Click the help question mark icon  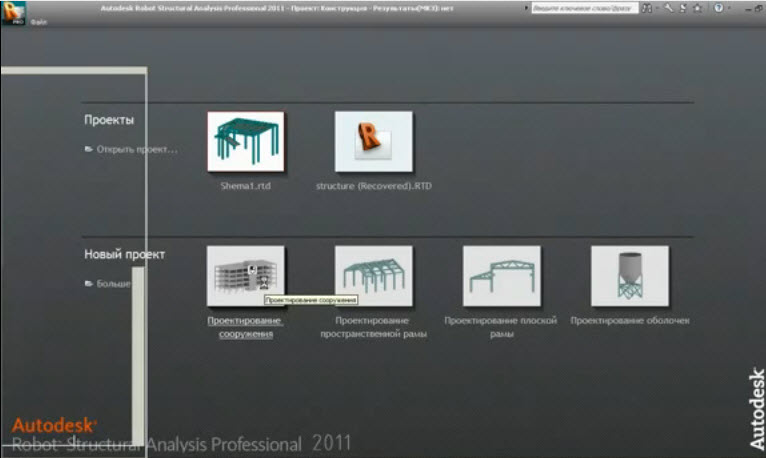click(719, 8)
